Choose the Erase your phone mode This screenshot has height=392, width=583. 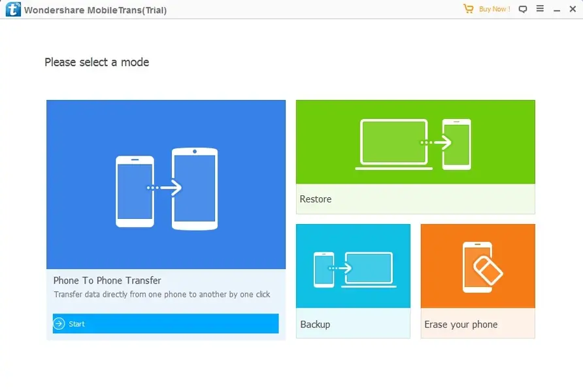pos(477,281)
